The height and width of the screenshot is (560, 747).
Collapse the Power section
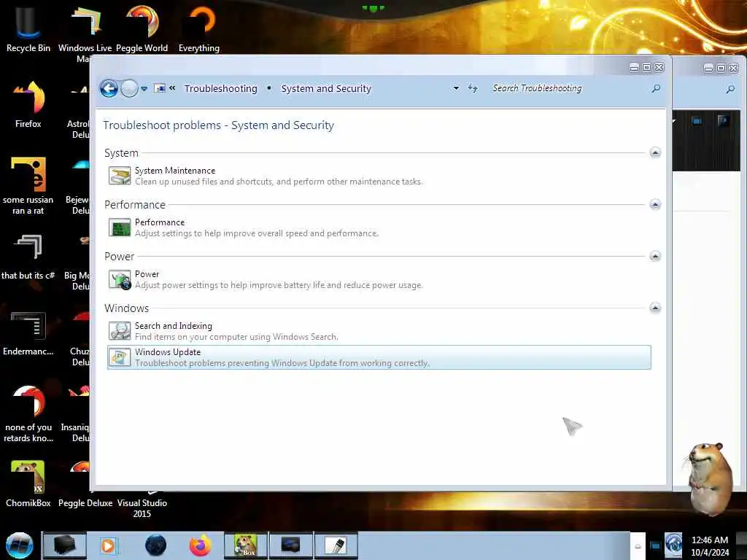point(655,256)
